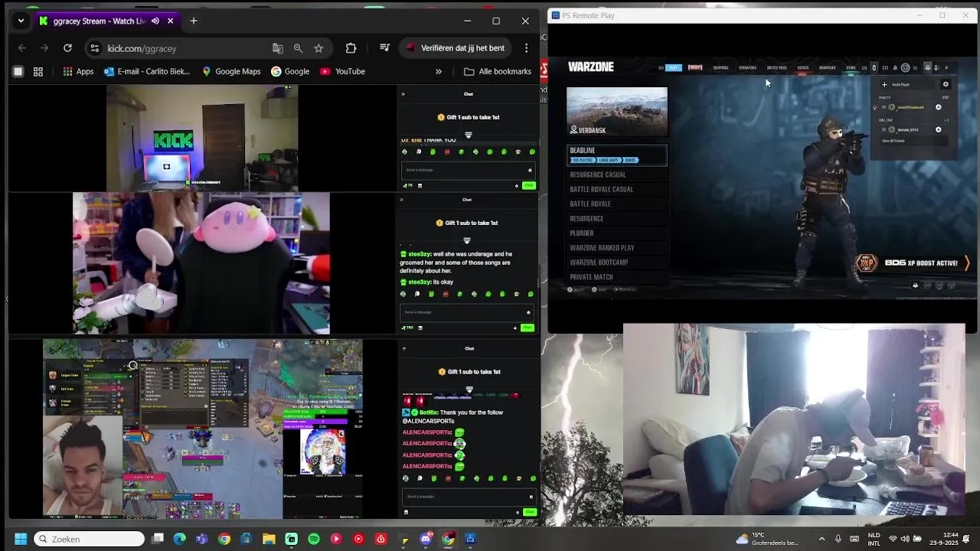Open emoji picker in top chat input

tap(530, 170)
